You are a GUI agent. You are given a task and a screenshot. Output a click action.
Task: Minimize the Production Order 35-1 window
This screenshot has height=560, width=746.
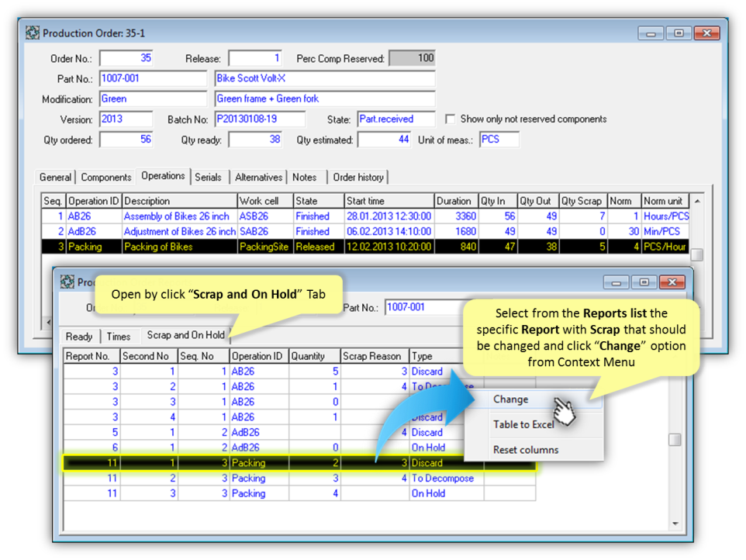652,33
